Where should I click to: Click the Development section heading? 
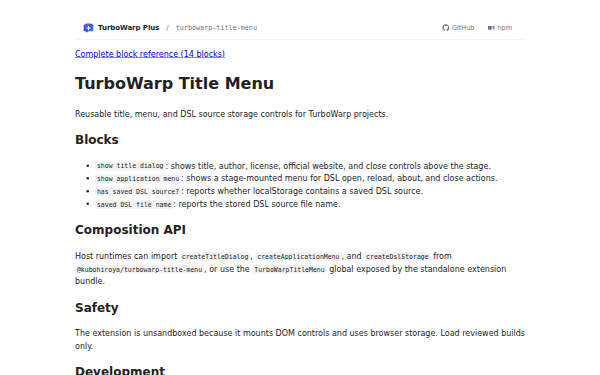pos(120,370)
